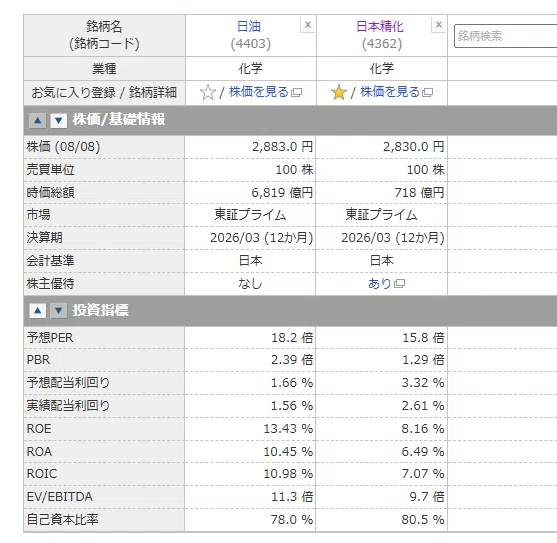Click the 決算期 row label
Image resolution: width=557 pixels, height=543 pixels.
click(44, 238)
